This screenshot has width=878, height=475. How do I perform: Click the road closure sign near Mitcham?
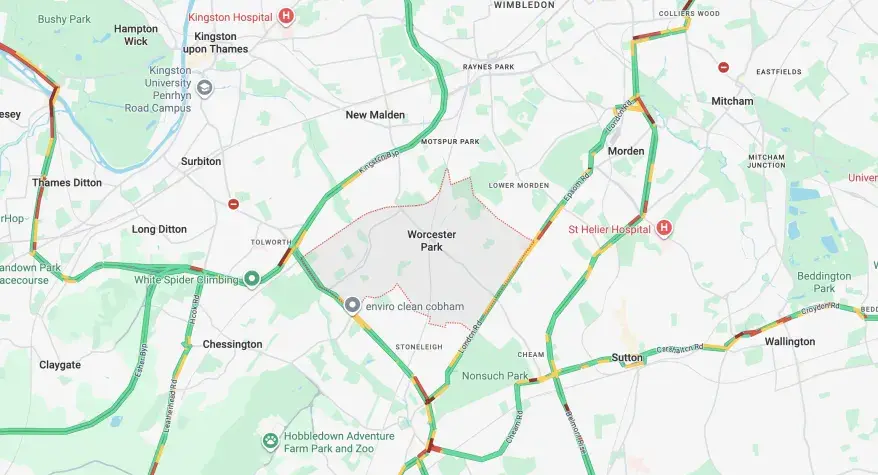tap(723, 68)
